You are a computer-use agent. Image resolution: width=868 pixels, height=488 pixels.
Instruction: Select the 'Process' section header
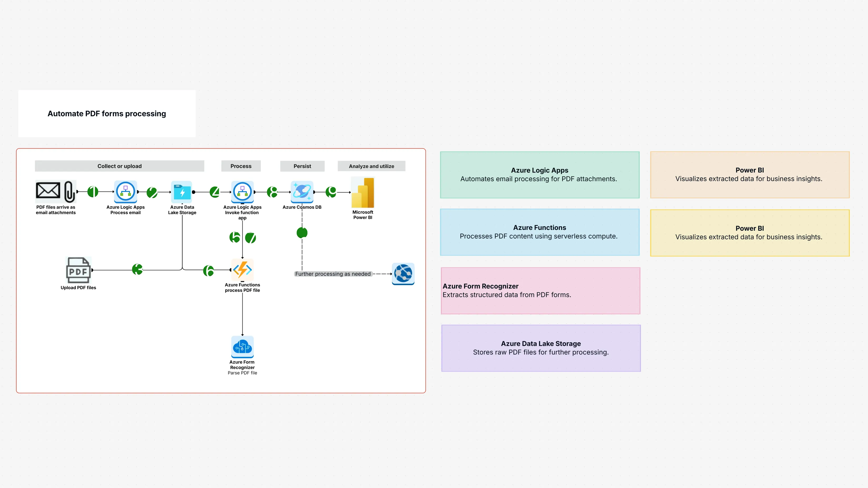(x=241, y=166)
